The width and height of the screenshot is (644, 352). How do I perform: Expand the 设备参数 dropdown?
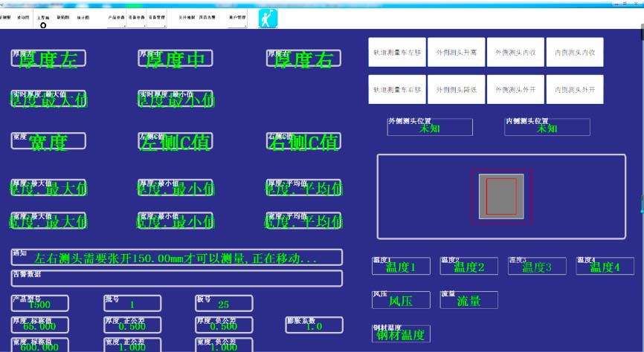(x=137, y=18)
